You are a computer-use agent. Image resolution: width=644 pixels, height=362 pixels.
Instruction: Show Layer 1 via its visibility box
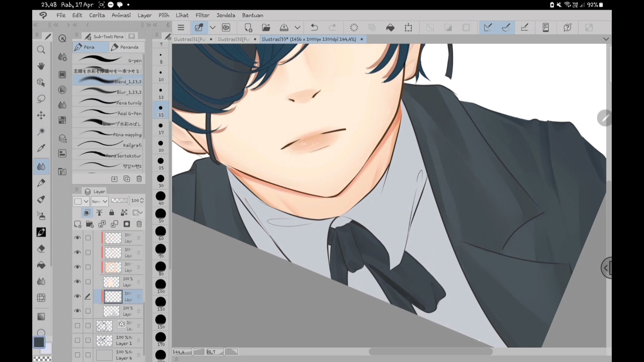(x=77, y=340)
